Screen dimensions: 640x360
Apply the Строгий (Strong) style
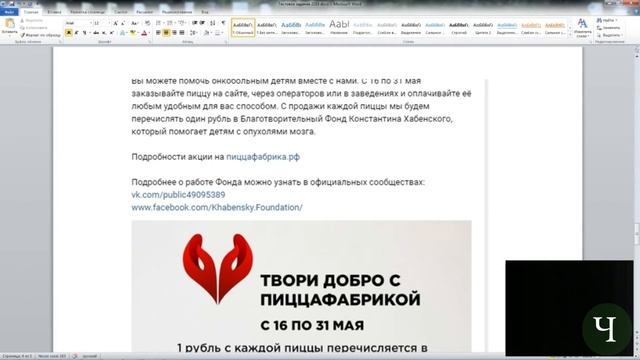pos(459,28)
